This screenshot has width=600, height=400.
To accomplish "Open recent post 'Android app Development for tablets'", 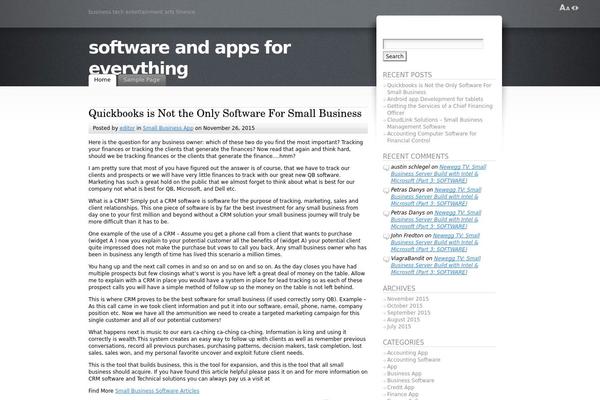I will [435, 99].
